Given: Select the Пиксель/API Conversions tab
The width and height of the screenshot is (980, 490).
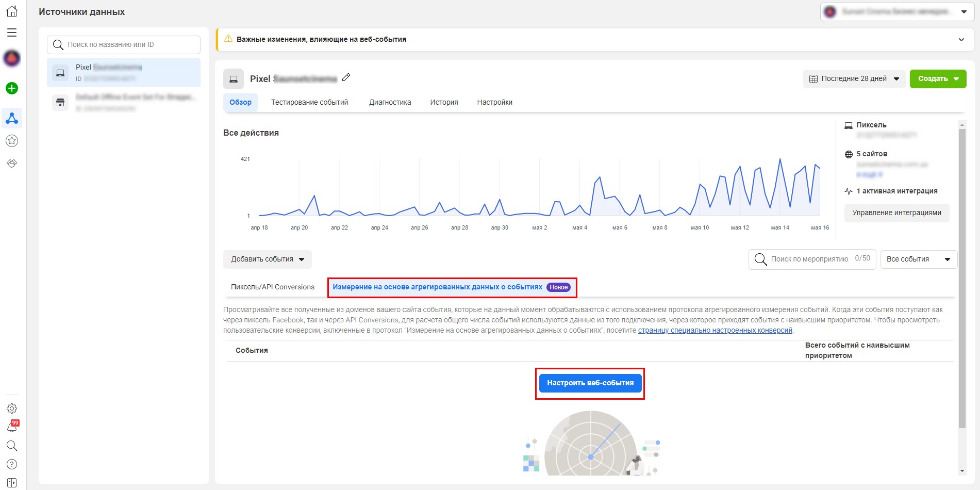Looking at the screenshot, I should [x=273, y=287].
